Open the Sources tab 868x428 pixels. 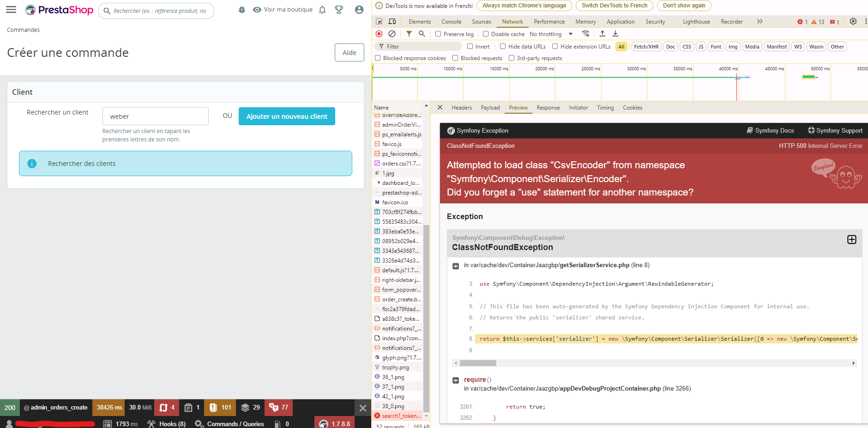tap(482, 22)
